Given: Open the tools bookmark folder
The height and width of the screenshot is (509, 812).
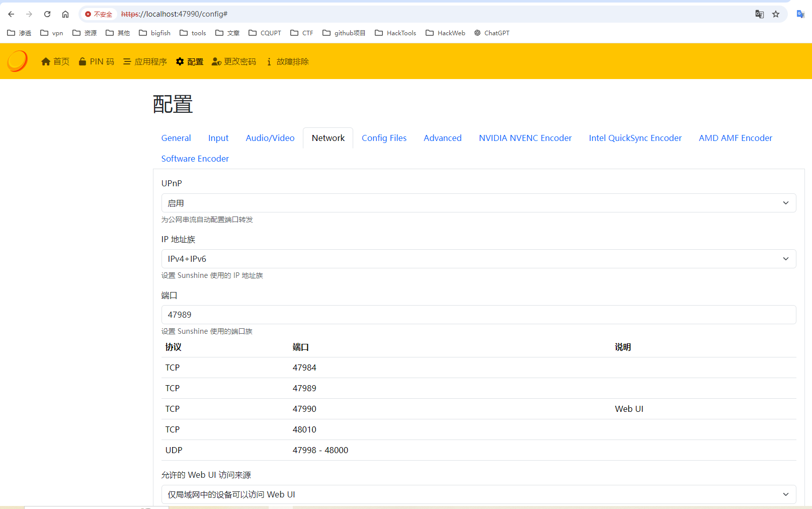Looking at the screenshot, I should click(193, 33).
